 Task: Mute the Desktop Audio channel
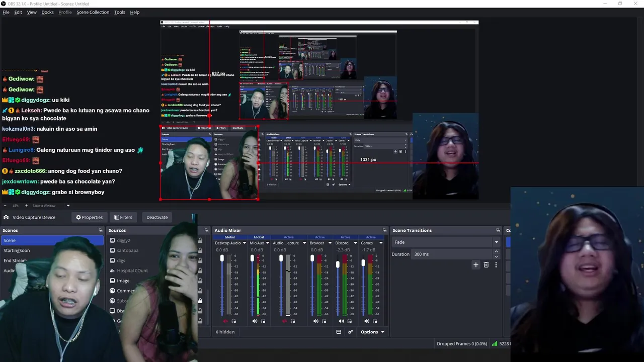tap(225, 321)
